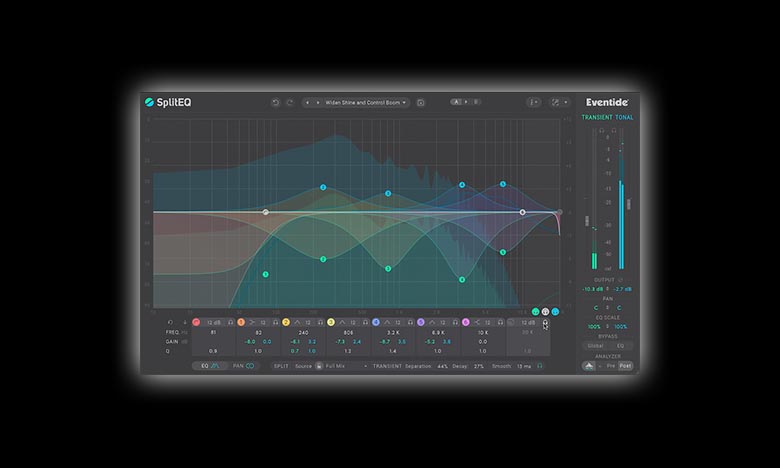Toggle band 2 yellow enable circle
Viewport: 780px width, 468px height.
286,322
